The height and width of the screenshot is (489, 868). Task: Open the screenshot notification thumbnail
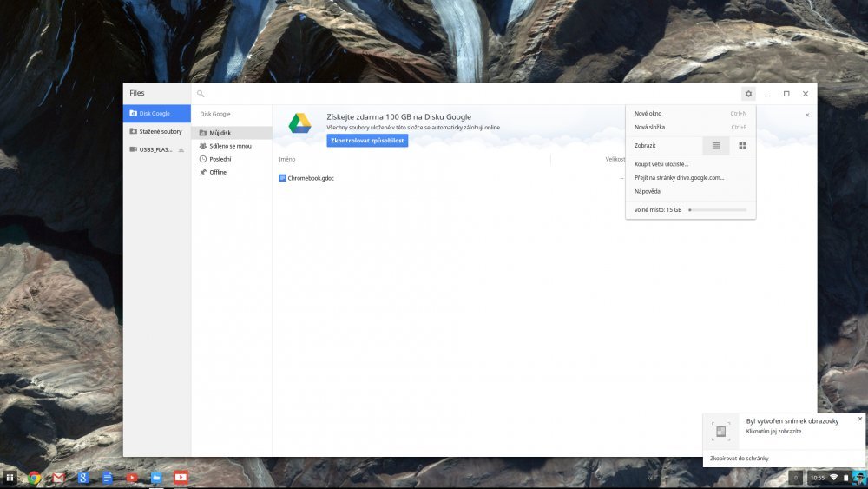pos(720,431)
